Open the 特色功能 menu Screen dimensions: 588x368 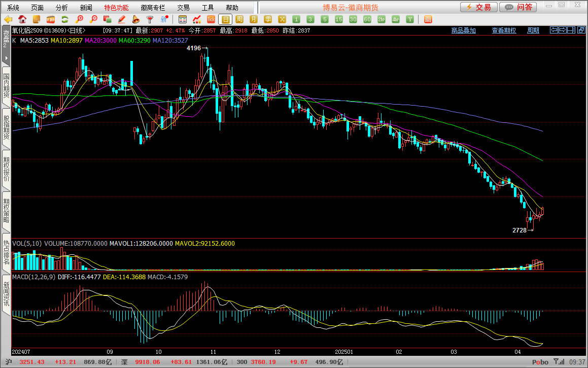[x=116, y=8]
